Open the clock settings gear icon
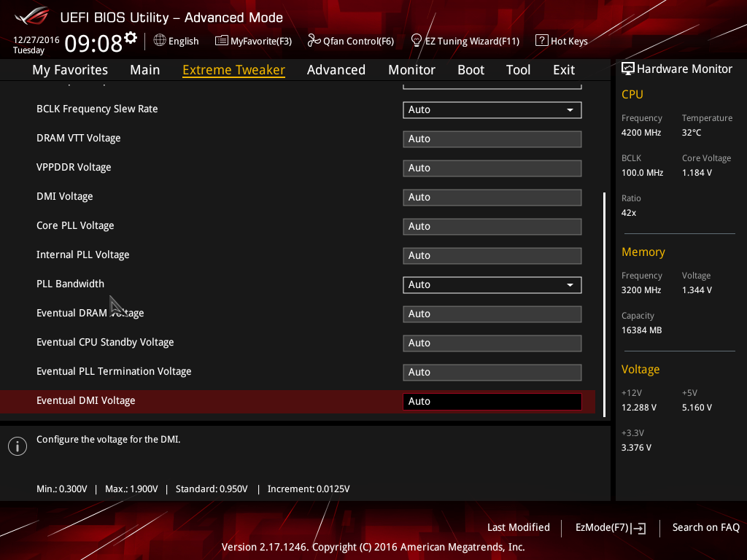 click(131, 37)
